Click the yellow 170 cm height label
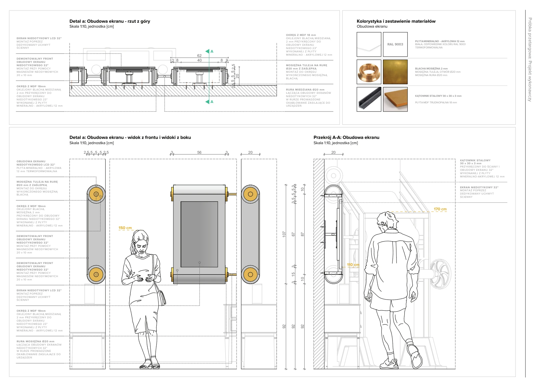 (440, 209)
